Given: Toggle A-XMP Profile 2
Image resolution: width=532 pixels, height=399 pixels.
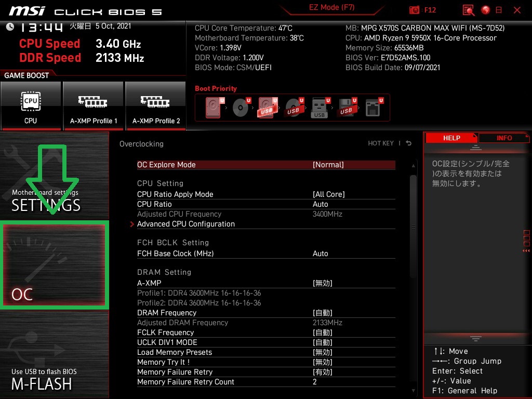Looking at the screenshot, I should [x=156, y=105].
